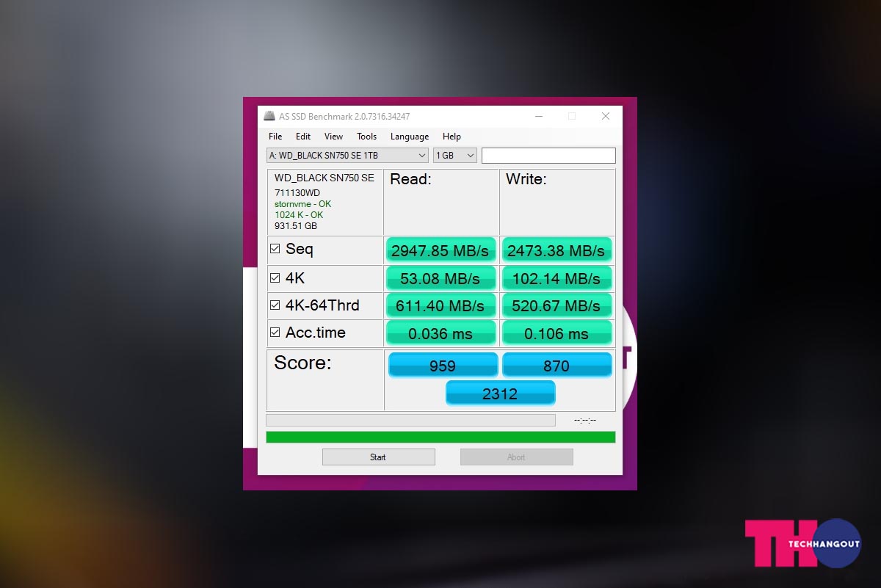Open the Tools menu
The height and width of the screenshot is (588, 881).
366,137
